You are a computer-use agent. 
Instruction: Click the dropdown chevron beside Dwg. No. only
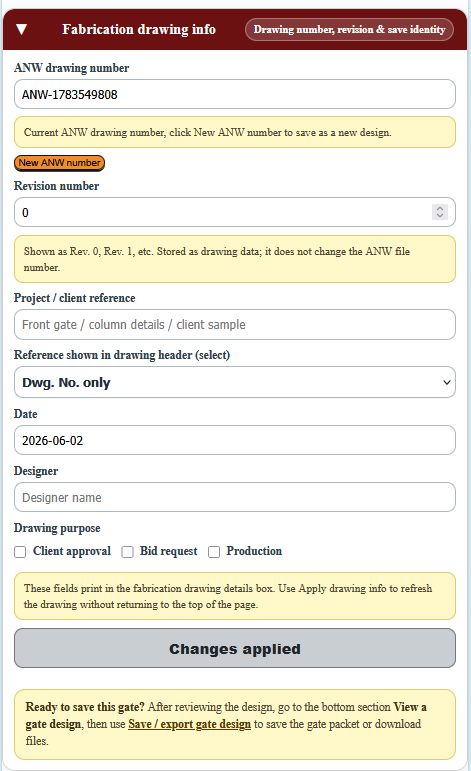[446, 383]
